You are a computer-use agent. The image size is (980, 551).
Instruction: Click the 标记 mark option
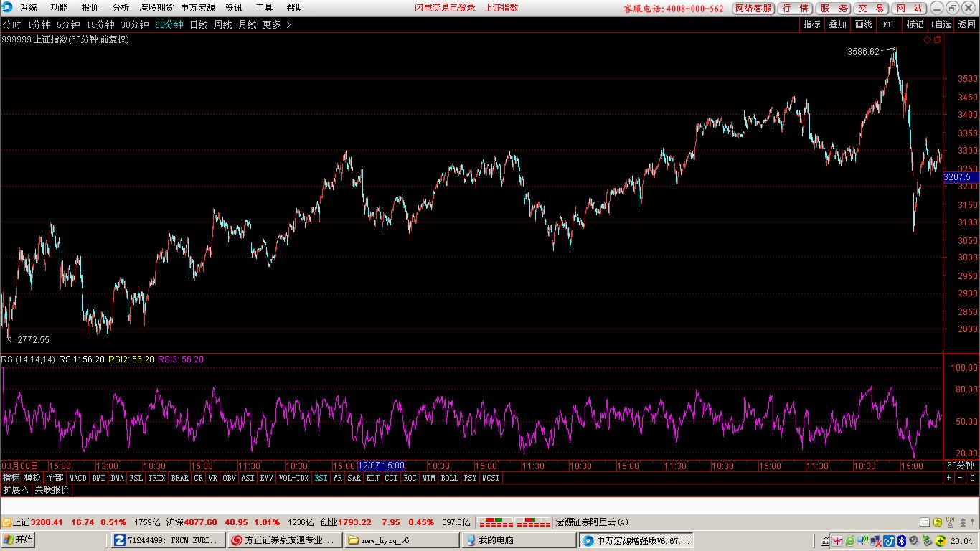[x=915, y=24]
